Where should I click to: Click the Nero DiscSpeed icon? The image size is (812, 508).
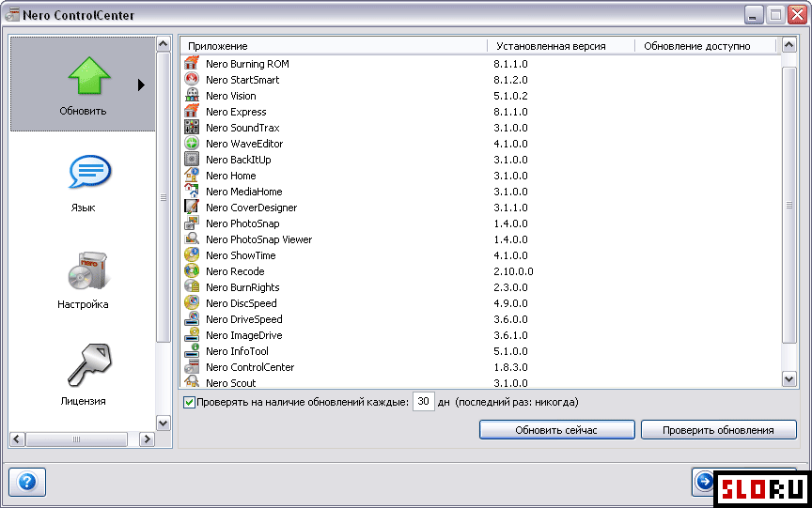click(x=192, y=303)
